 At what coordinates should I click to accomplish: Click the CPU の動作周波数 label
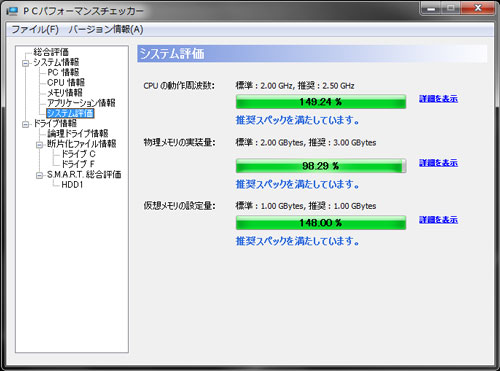pos(179,86)
